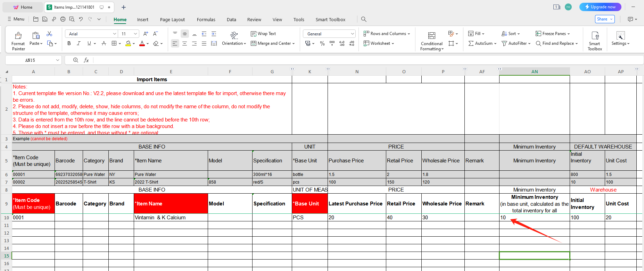The width and height of the screenshot is (644, 271).
Task: Open Conditional Formatting
Action: click(x=431, y=41)
